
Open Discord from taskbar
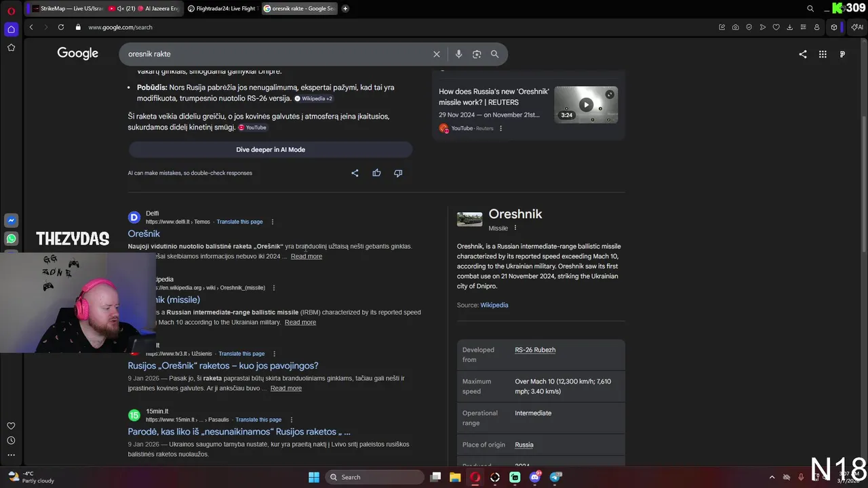coord(535,477)
